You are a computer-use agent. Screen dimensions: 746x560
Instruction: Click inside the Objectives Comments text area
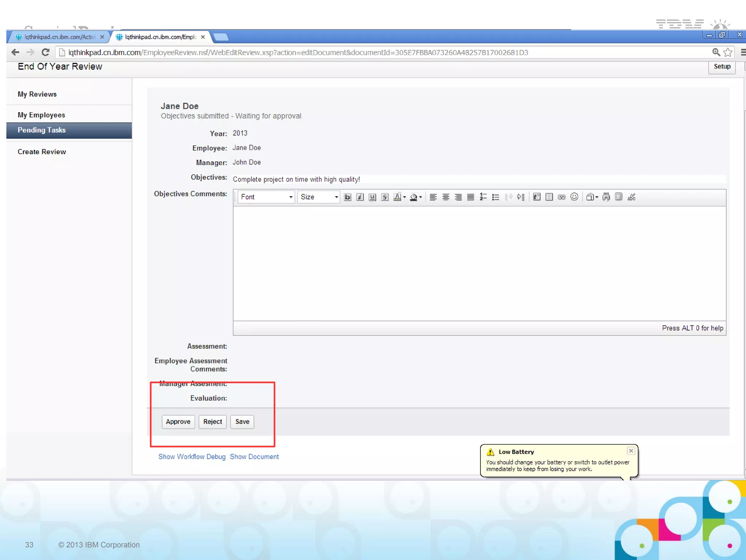479,263
